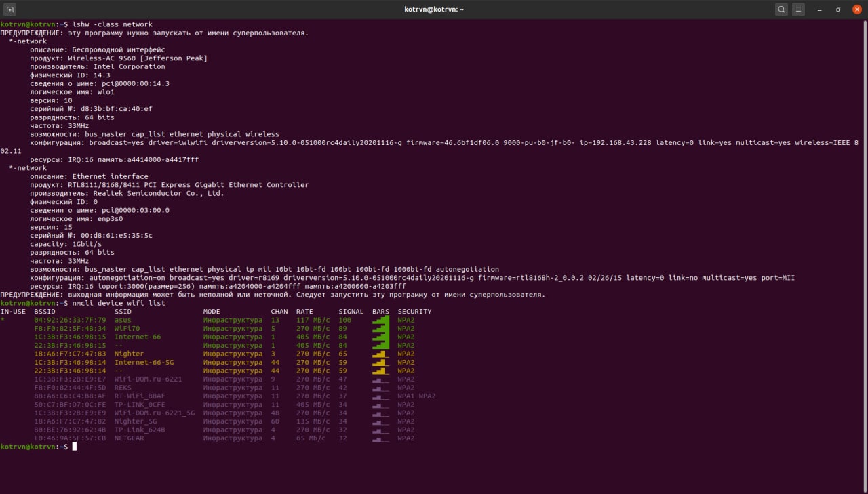
Task: Click the Realtek Semiconductor Co., Ltd. line
Action: tap(127, 193)
